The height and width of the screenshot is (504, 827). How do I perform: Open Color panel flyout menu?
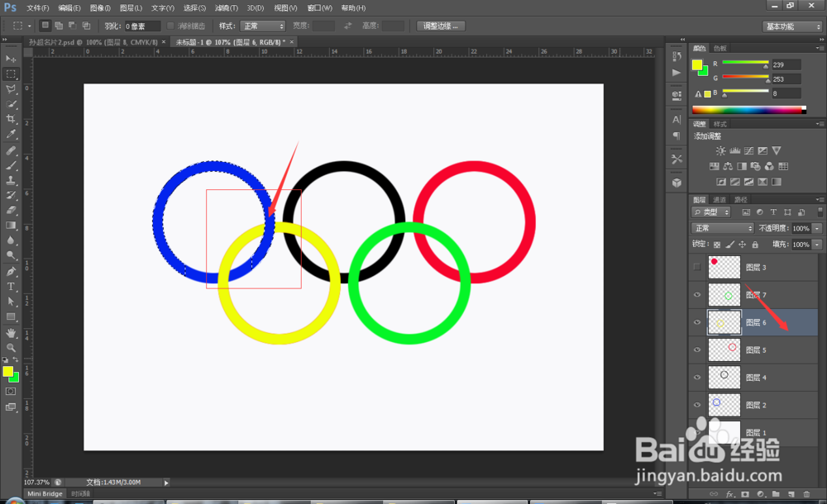[819, 48]
